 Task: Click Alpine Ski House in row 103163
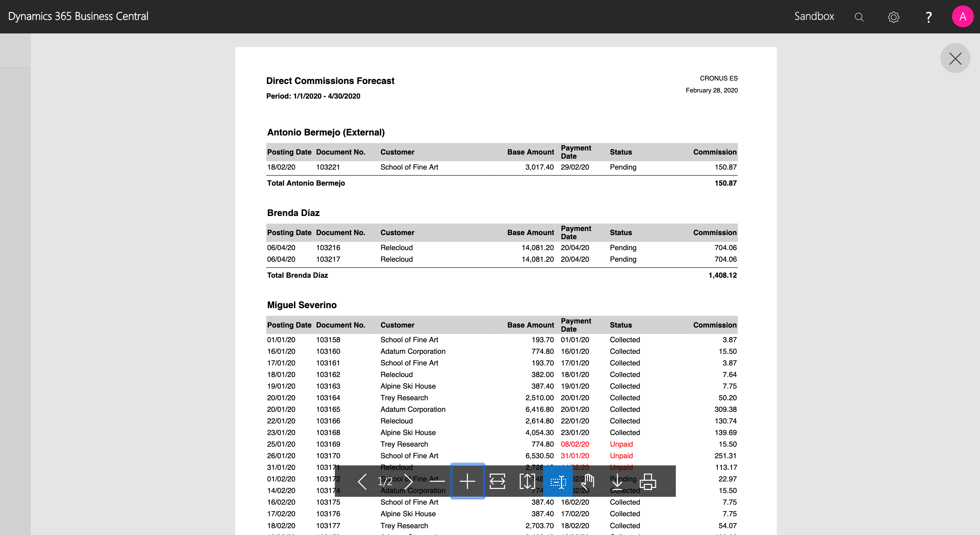tap(408, 386)
